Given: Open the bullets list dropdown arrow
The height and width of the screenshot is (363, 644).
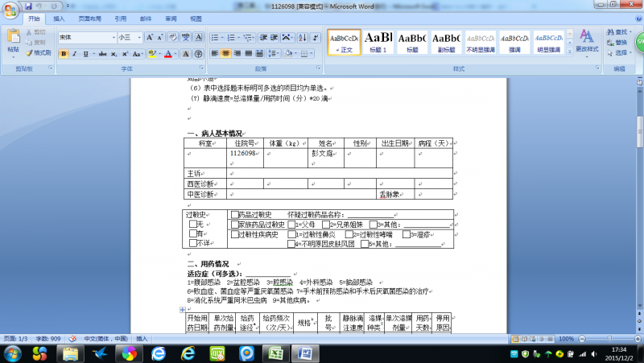Looking at the screenshot, I should click(x=222, y=37).
